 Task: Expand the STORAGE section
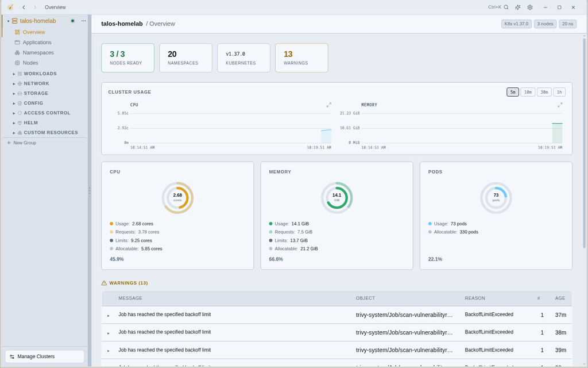(x=14, y=93)
